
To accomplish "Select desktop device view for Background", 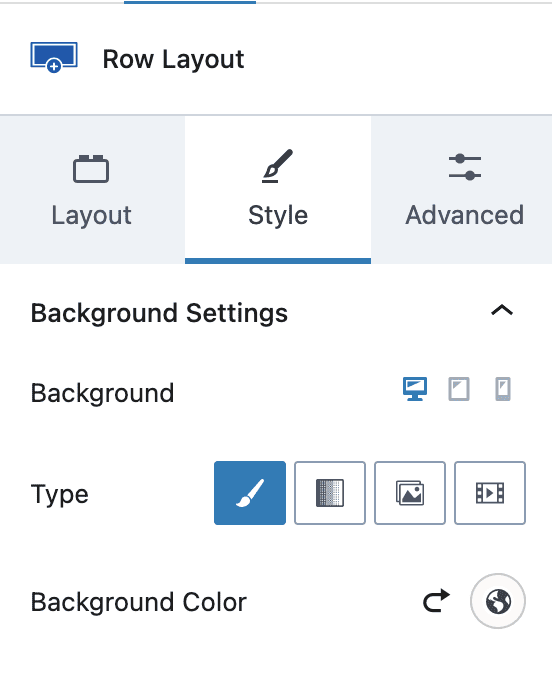I will point(415,389).
